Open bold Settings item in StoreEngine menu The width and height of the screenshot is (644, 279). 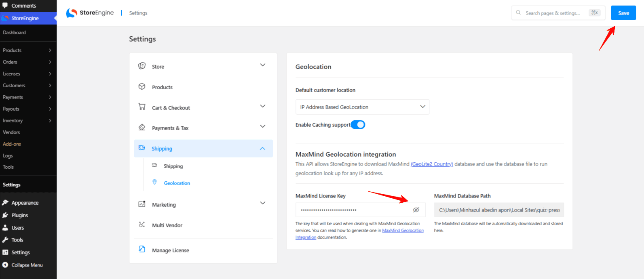[x=11, y=185]
